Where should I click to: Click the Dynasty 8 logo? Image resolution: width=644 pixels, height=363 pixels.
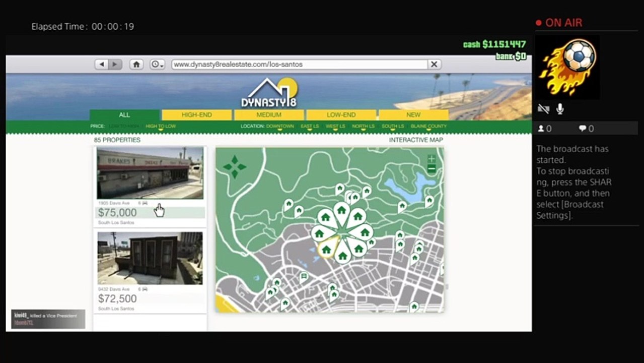tap(269, 92)
